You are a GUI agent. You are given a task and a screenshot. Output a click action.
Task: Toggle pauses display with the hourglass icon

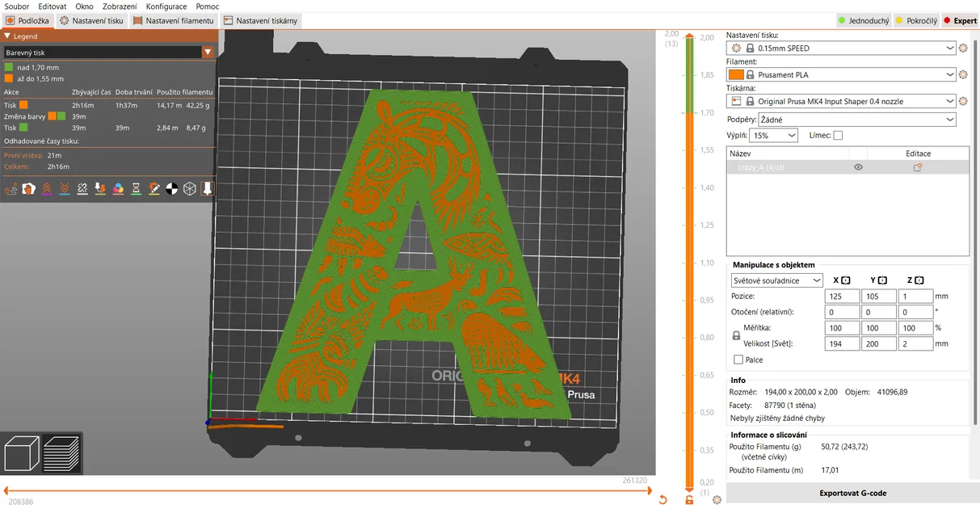137,188
